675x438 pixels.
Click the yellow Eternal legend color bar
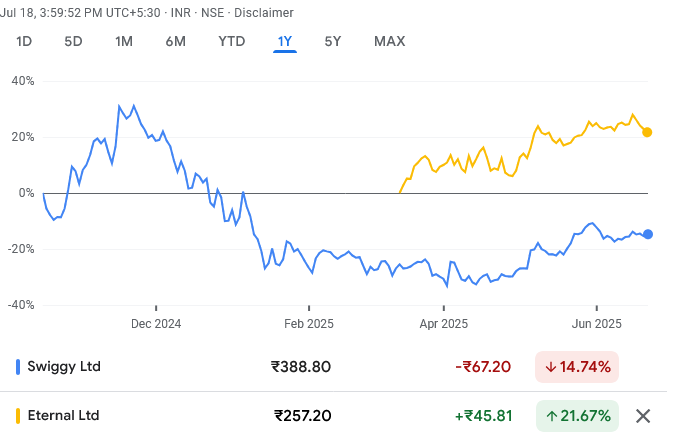tap(19, 415)
